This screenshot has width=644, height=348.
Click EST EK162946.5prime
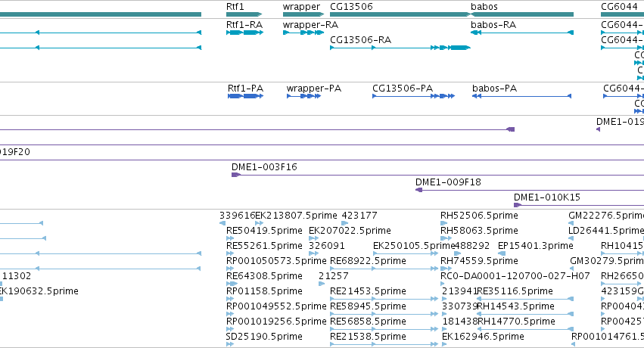pyautogui.click(x=483, y=337)
